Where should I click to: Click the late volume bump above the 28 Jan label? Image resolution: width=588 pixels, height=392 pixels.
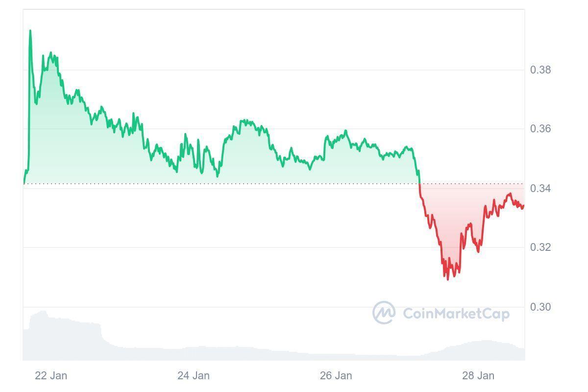[x=483, y=342]
